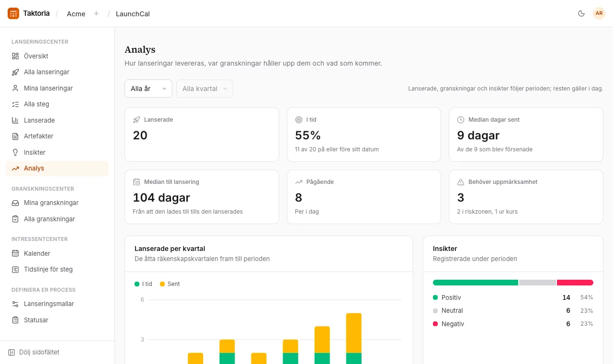The height and width of the screenshot is (364, 613).
Task: Select the Analys sidebar item
Action: 57,169
